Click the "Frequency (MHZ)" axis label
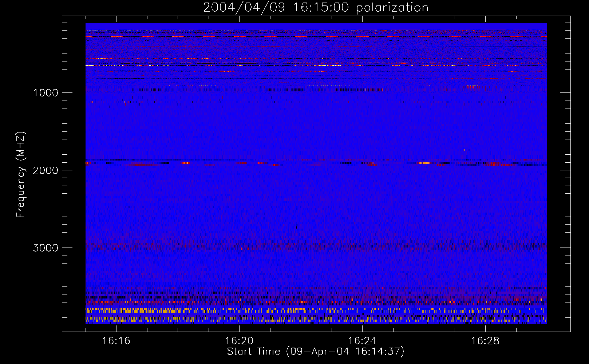Image resolution: width=589 pixels, height=364 pixels. (21, 175)
